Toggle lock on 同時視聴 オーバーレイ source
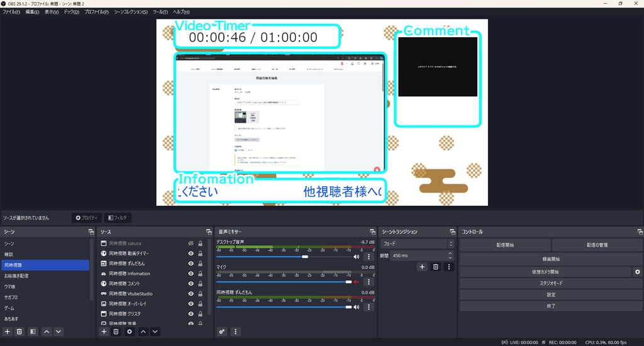The width and height of the screenshot is (644, 346). pyautogui.click(x=200, y=304)
